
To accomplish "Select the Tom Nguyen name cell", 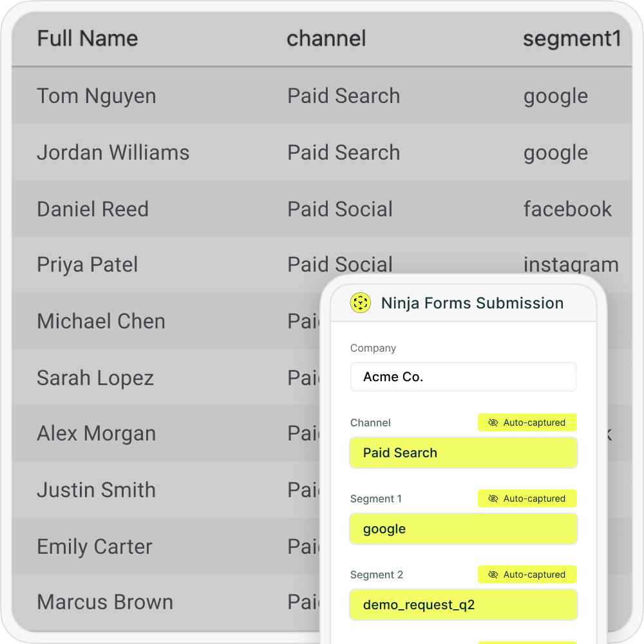I will (x=97, y=96).
